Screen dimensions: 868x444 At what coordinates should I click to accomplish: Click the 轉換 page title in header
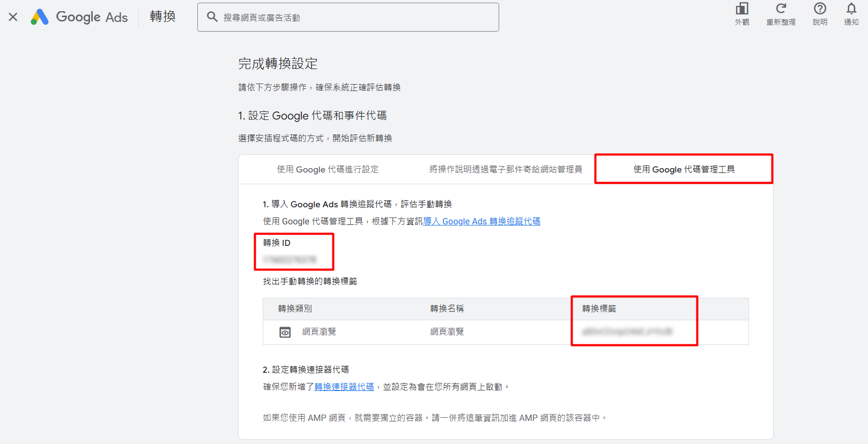coord(162,17)
